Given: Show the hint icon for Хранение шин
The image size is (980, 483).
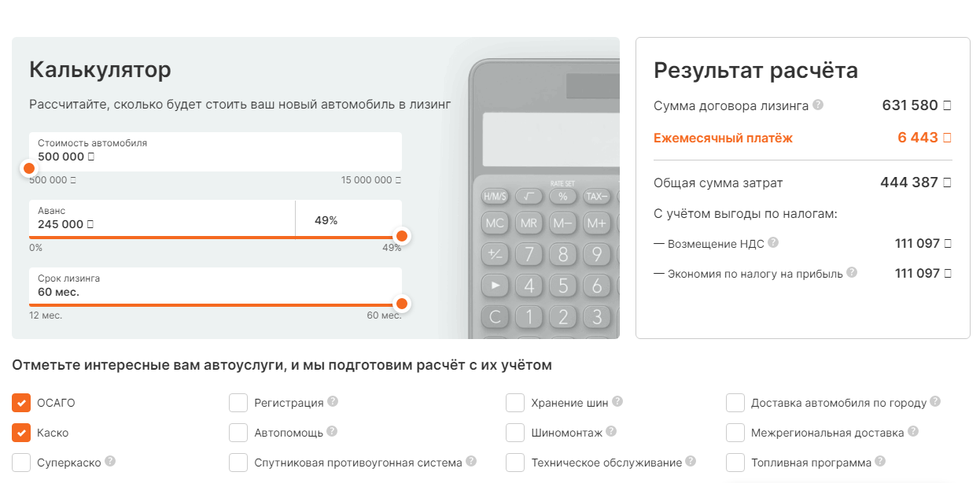Looking at the screenshot, I should (x=617, y=402).
